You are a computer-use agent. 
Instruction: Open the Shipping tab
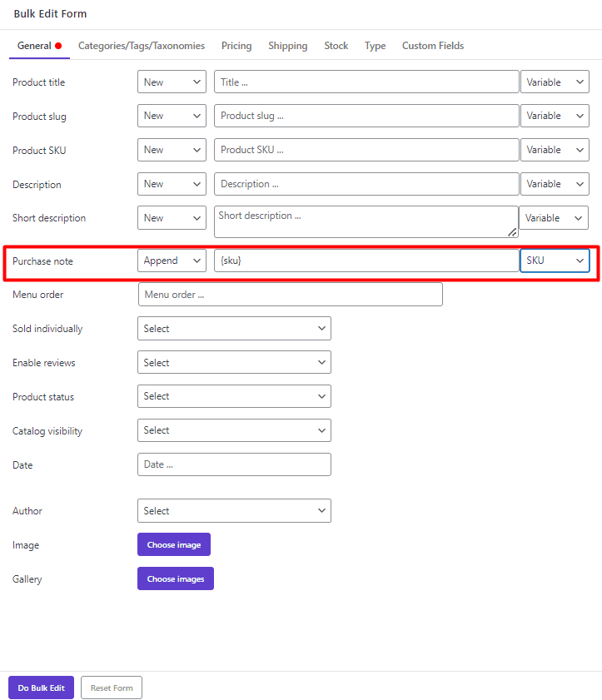[x=287, y=46]
